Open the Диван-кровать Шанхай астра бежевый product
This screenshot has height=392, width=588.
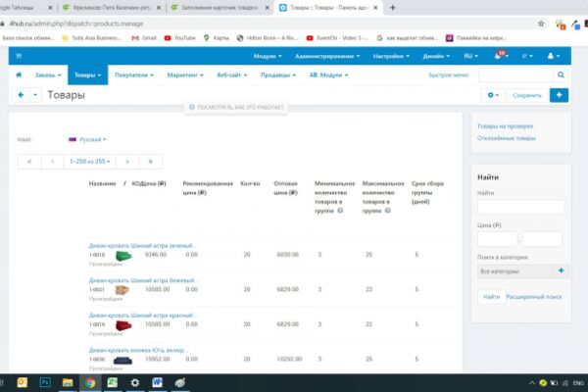tap(144, 280)
